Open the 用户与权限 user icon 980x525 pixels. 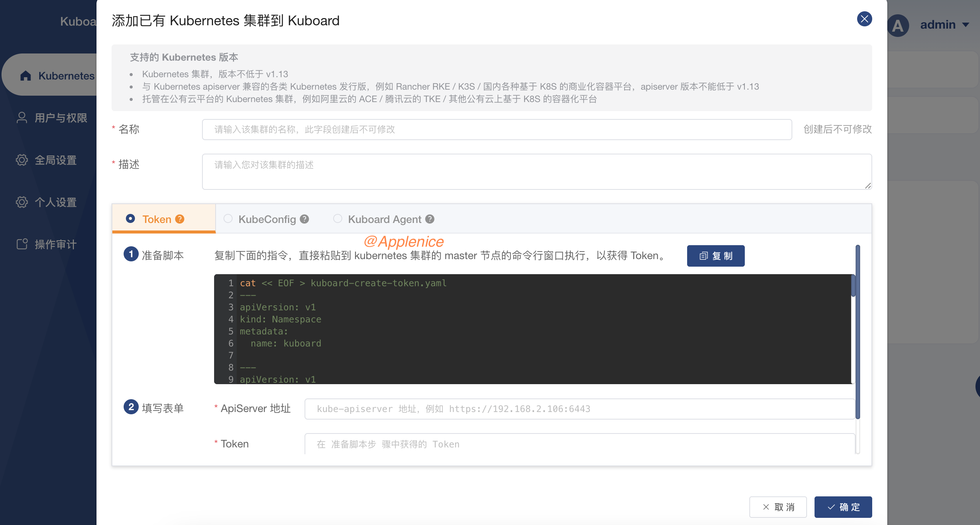[x=22, y=118]
